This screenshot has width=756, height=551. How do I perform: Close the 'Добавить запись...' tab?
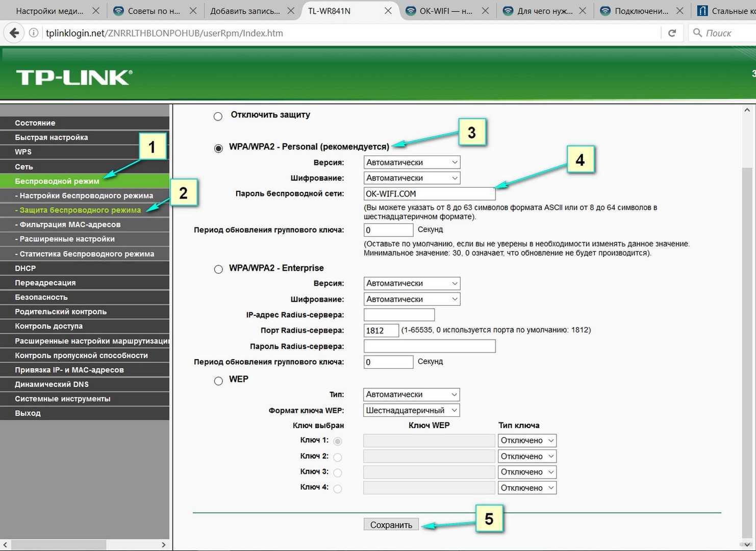(291, 11)
